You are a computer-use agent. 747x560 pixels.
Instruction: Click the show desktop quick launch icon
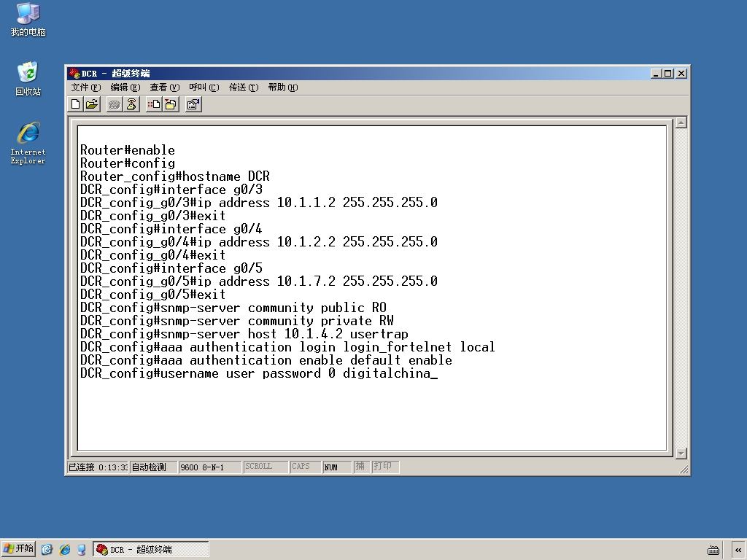[82, 550]
